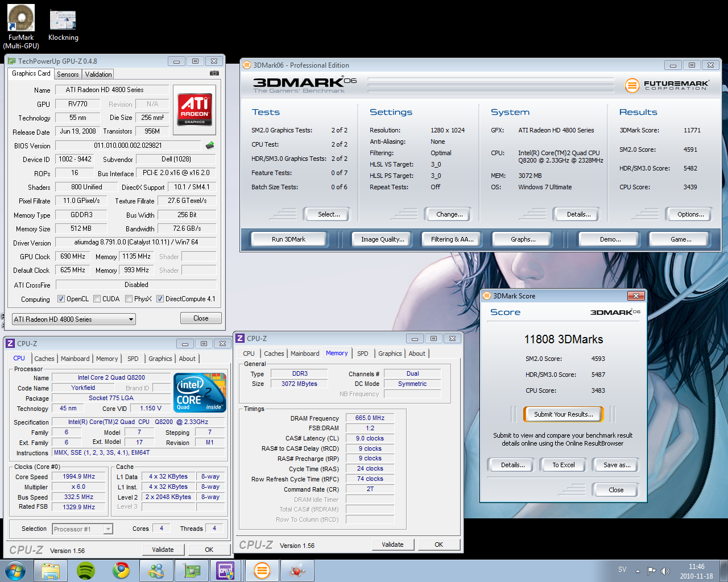Screen dimensions: 728x582
Task: Click the BIOS save chip icon in GPU-Z
Action: tap(210, 145)
